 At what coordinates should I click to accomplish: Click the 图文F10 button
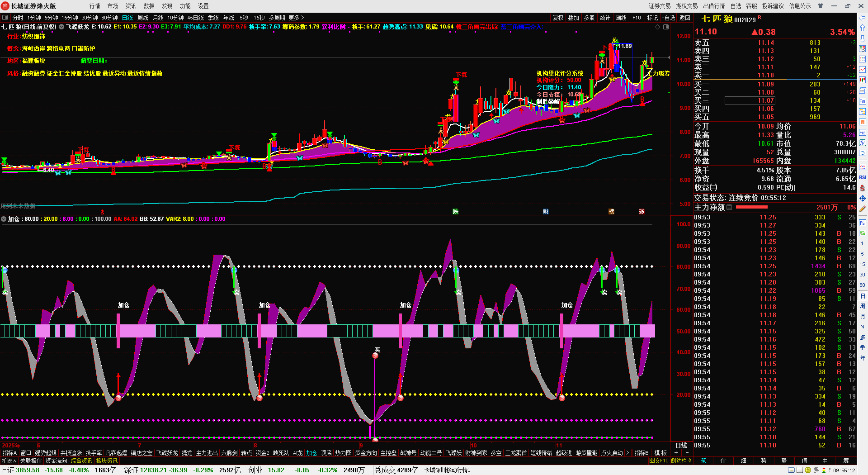pyautogui.click(x=659, y=461)
